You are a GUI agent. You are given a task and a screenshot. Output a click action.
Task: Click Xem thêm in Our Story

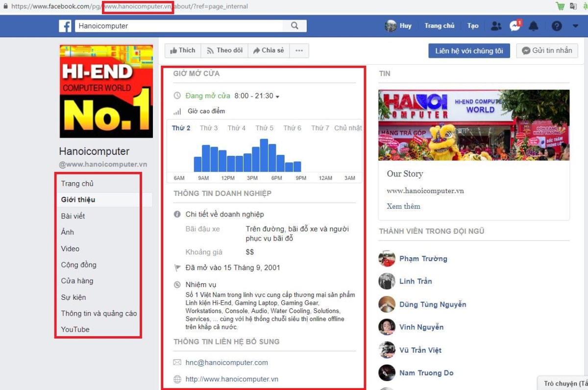point(404,206)
